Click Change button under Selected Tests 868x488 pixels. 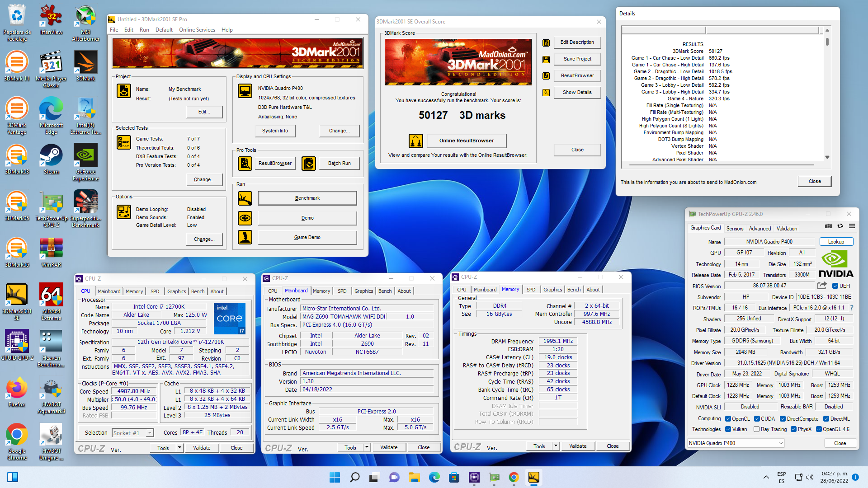(204, 179)
